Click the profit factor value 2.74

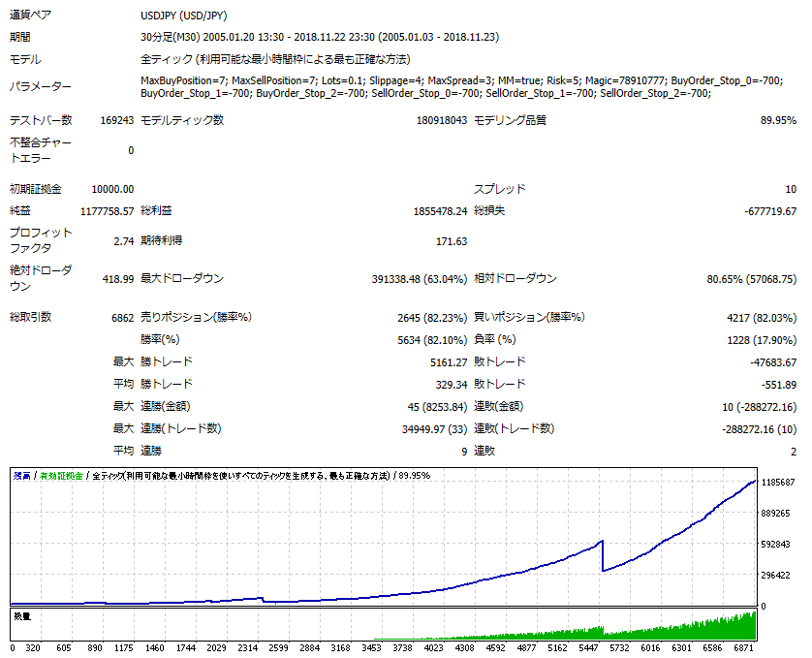click(124, 241)
